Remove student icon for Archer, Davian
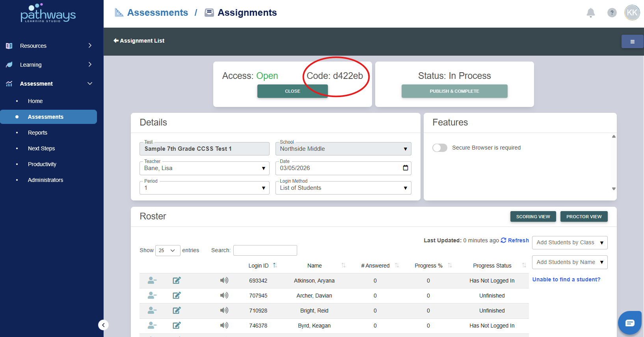Image resolution: width=644 pixels, height=337 pixels. 152,295
